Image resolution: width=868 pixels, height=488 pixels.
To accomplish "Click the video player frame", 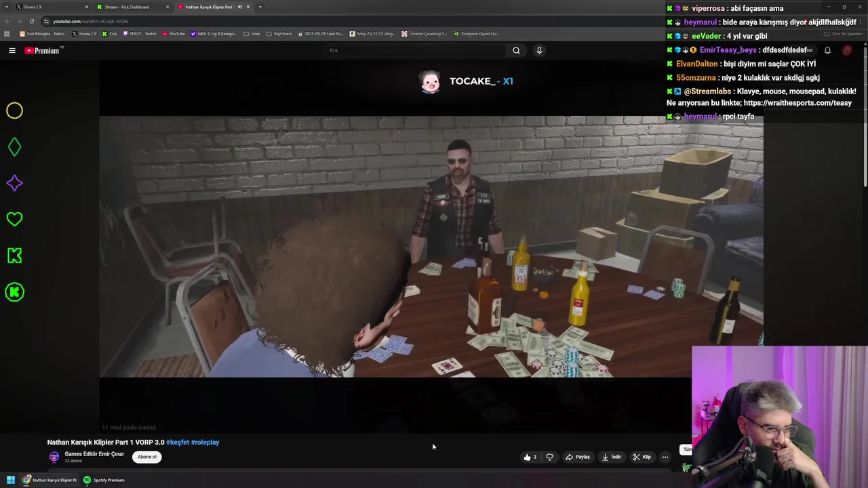I will coord(431,247).
